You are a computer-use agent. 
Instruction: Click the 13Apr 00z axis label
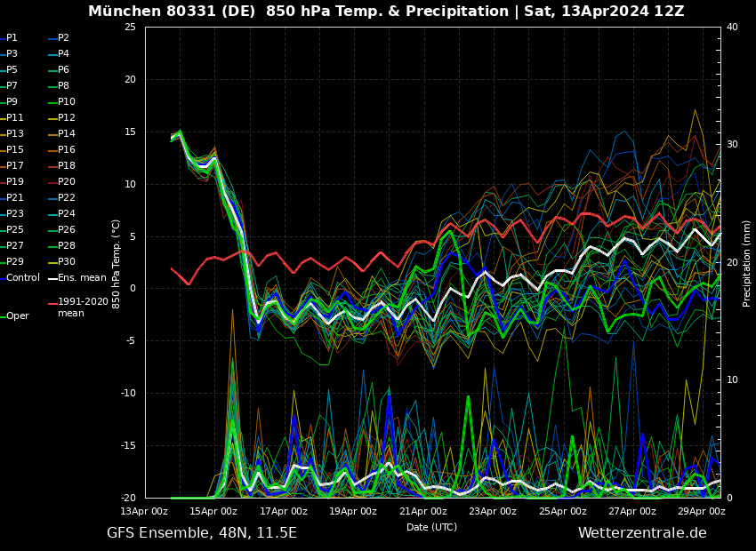(x=145, y=511)
